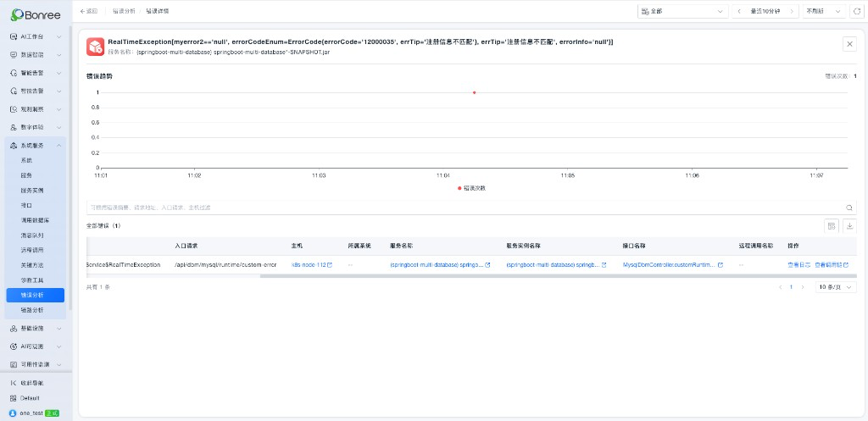868x421 pixels.
Task: Select 系统 in the sidebar submenu
Action: pos(26,160)
